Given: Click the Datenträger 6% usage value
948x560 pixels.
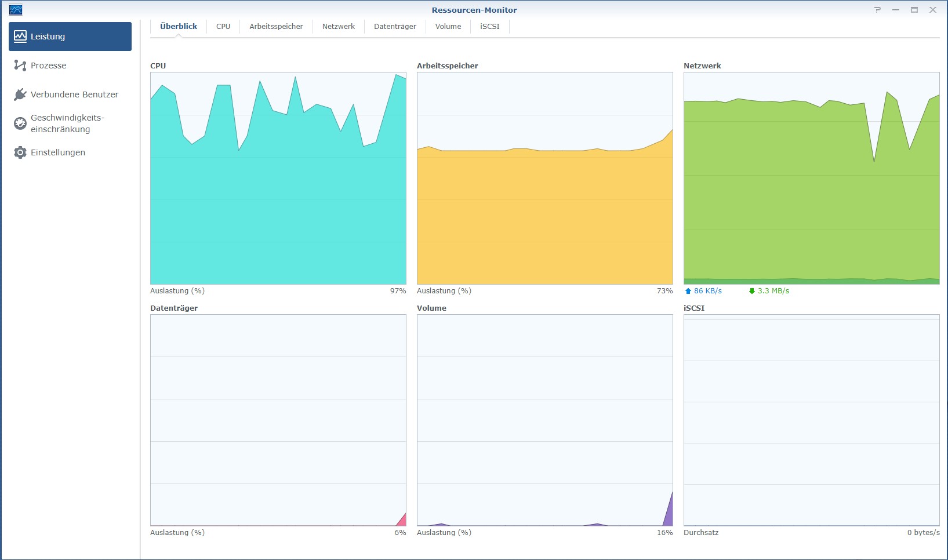Looking at the screenshot, I should (400, 533).
